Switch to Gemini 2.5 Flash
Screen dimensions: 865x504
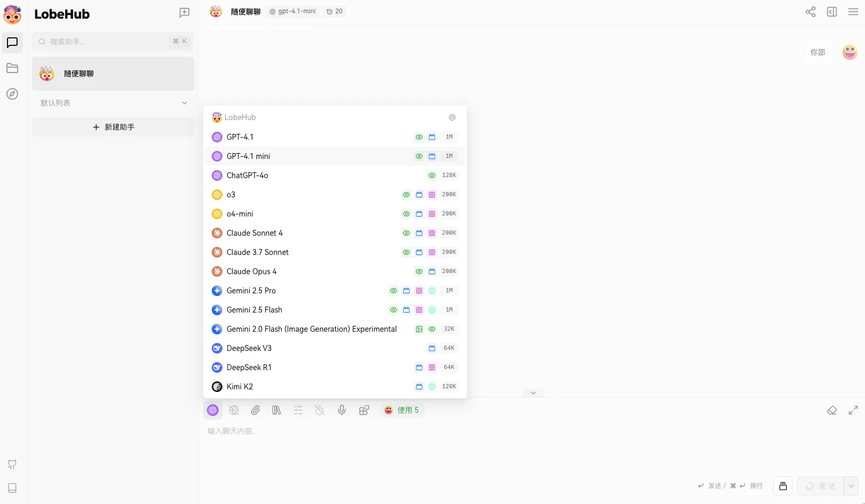pyautogui.click(x=335, y=310)
